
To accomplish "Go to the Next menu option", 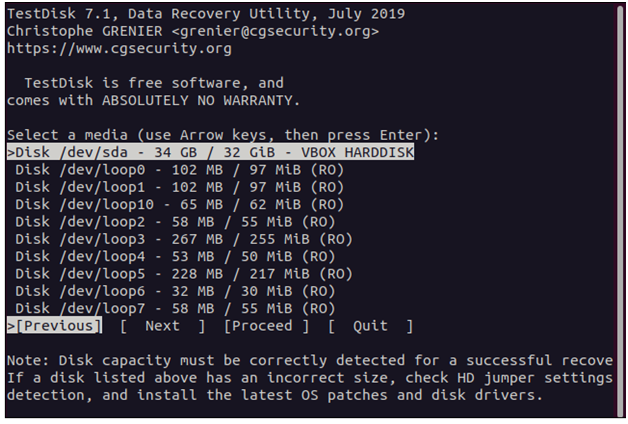I will [x=163, y=326].
